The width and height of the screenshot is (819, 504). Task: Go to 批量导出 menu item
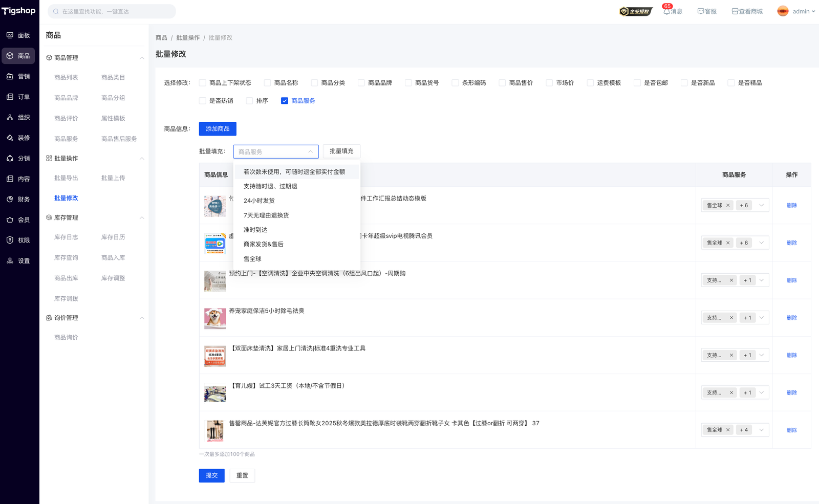point(66,178)
